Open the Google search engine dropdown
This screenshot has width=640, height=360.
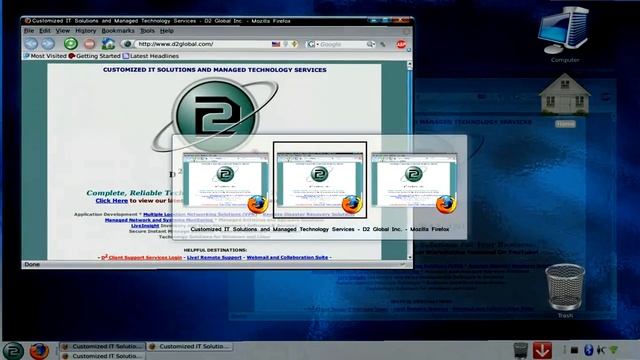313,44
